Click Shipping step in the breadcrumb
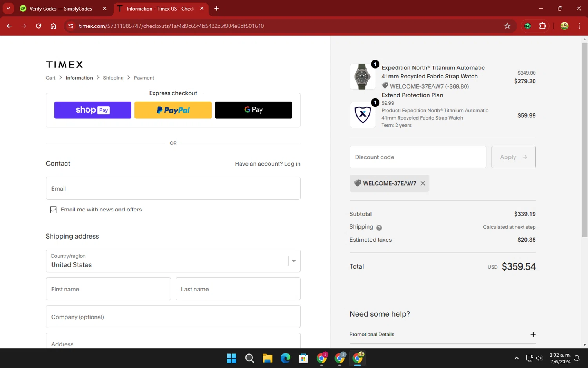This screenshot has width=588, height=368. [x=113, y=78]
